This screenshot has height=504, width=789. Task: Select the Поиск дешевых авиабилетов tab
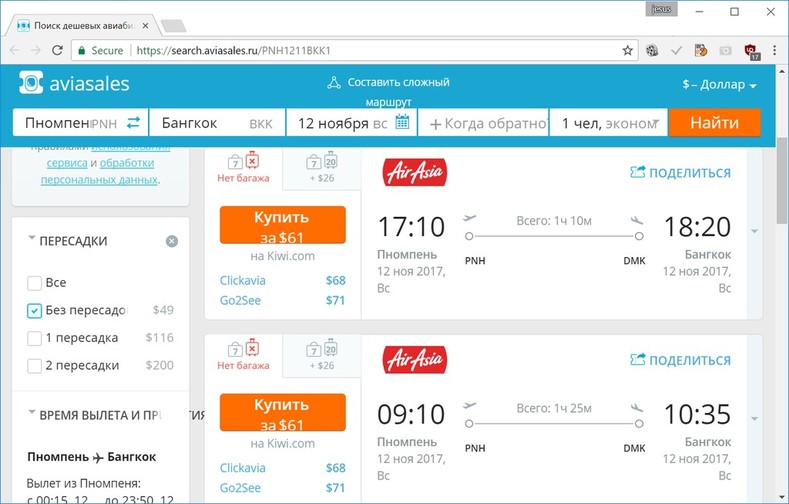coord(83,25)
